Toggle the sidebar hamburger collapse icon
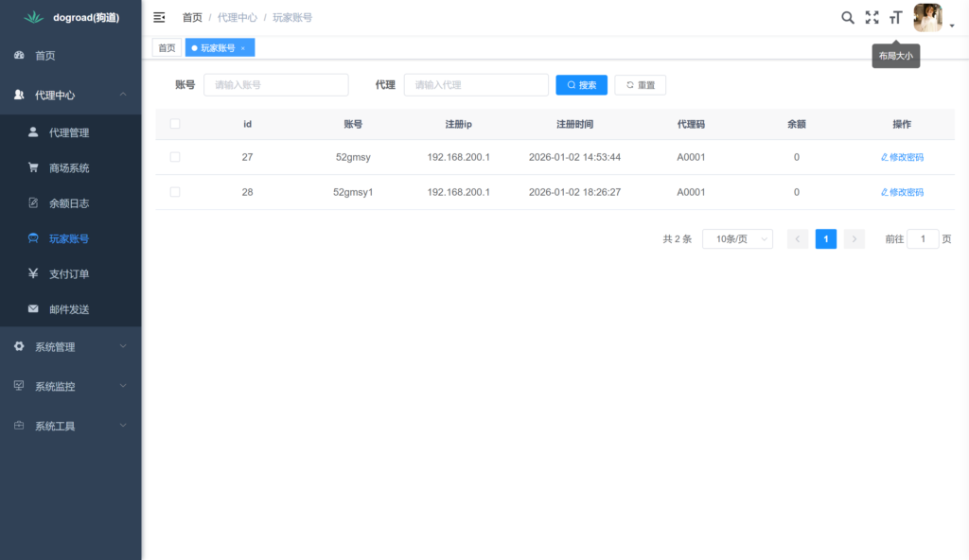 point(158,16)
